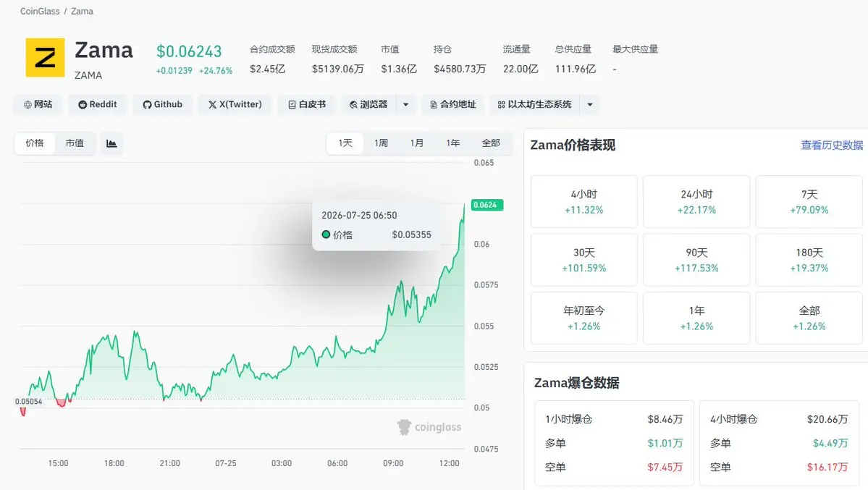Screen dimensions: 868x490
Task: Click the 市值 $1.36亿 value
Action: pyautogui.click(x=399, y=69)
